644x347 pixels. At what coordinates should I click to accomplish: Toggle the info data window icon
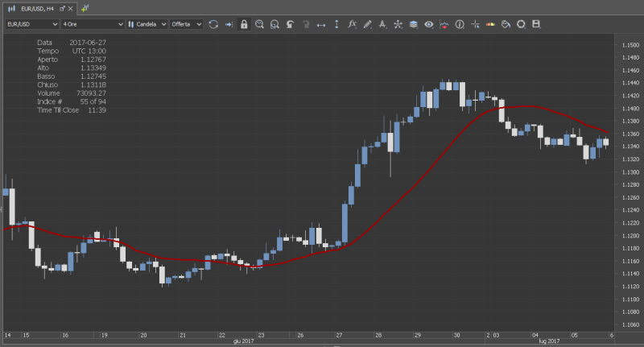[x=460, y=24]
